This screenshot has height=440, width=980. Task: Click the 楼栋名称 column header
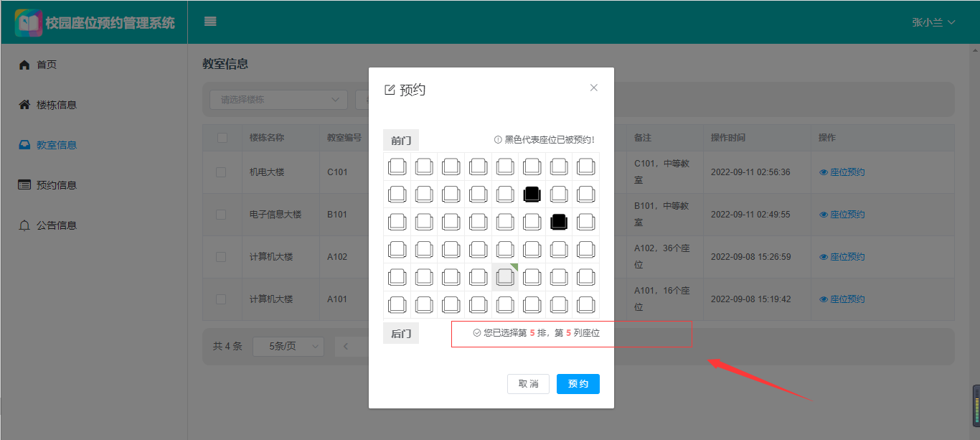click(267, 138)
